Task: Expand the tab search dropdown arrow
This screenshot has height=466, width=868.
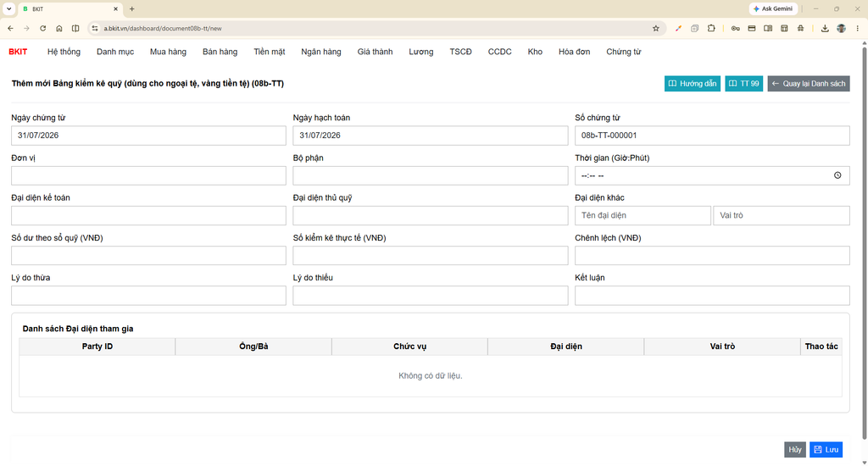Action: [8, 8]
